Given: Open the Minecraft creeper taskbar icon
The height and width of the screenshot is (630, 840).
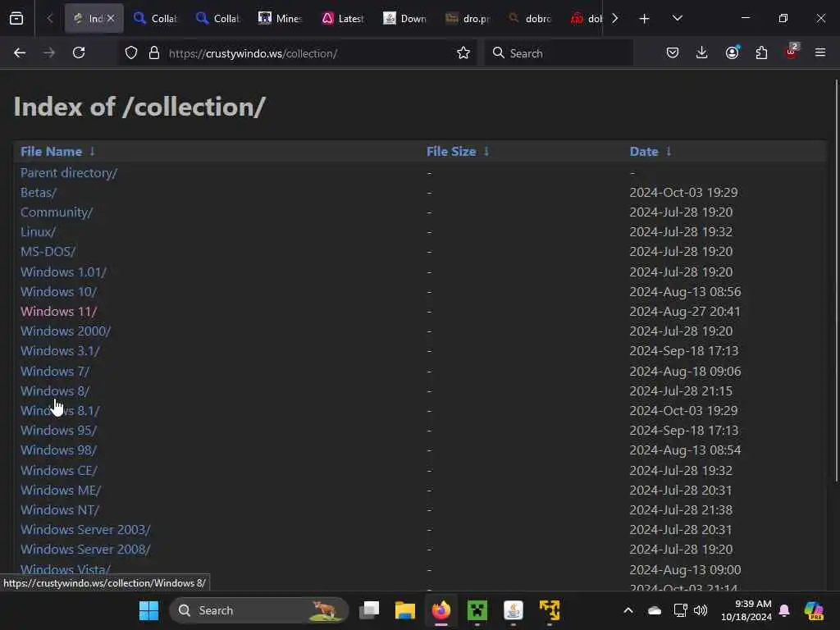Looking at the screenshot, I should (477, 610).
